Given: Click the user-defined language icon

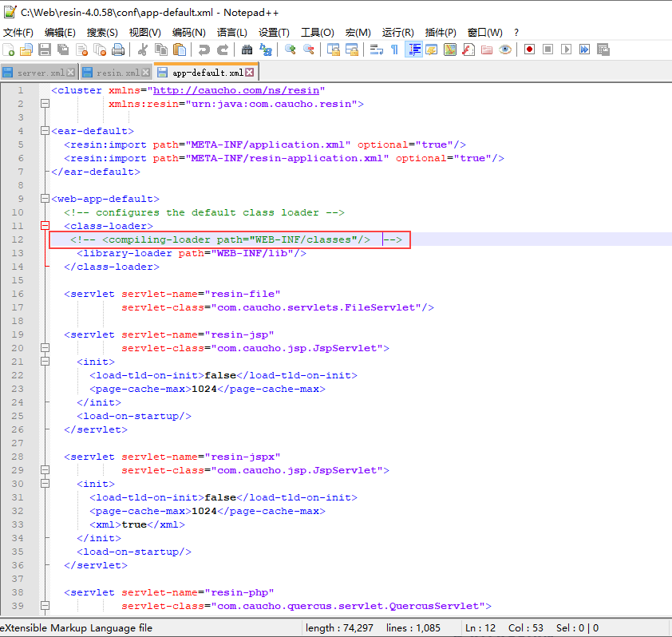Looking at the screenshot, I should (432, 49).
